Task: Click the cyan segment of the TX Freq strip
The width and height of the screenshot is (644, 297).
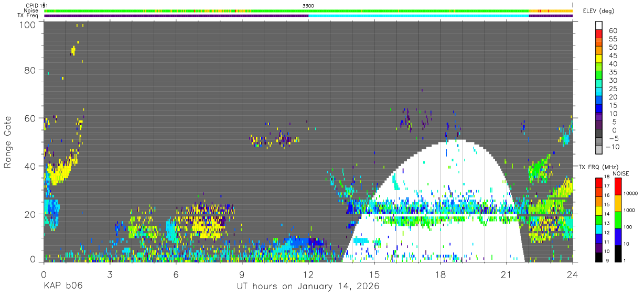Action: point(418,16)
